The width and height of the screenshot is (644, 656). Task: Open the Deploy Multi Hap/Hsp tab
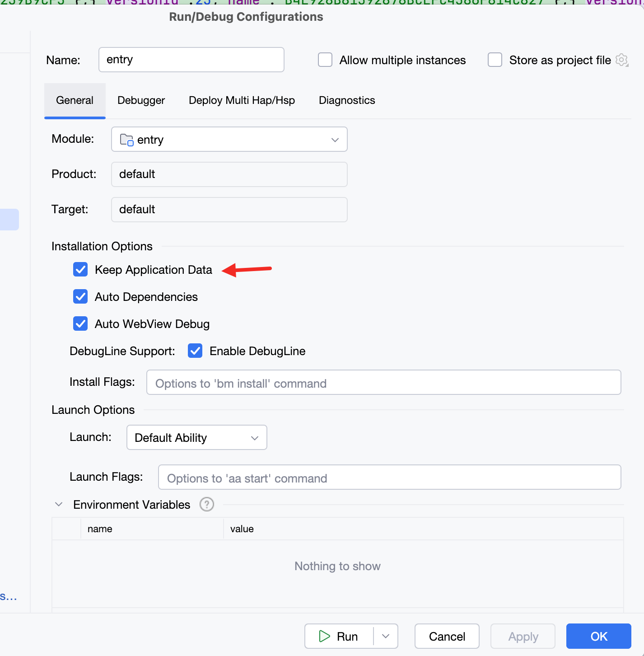(242, 100)
